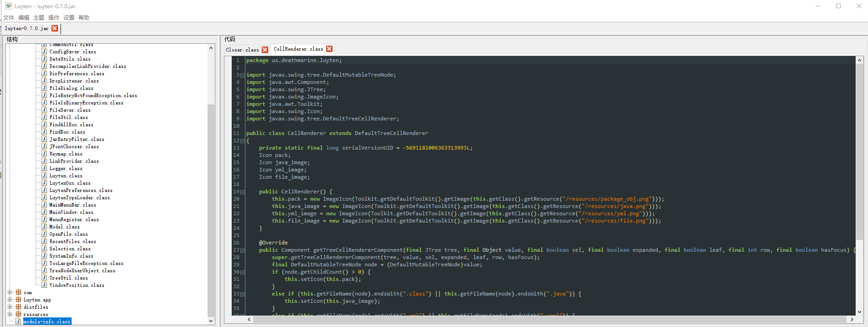Click the DropListener.class file icon
This screenshot has height=327, width=868.
tap(44, 81)
